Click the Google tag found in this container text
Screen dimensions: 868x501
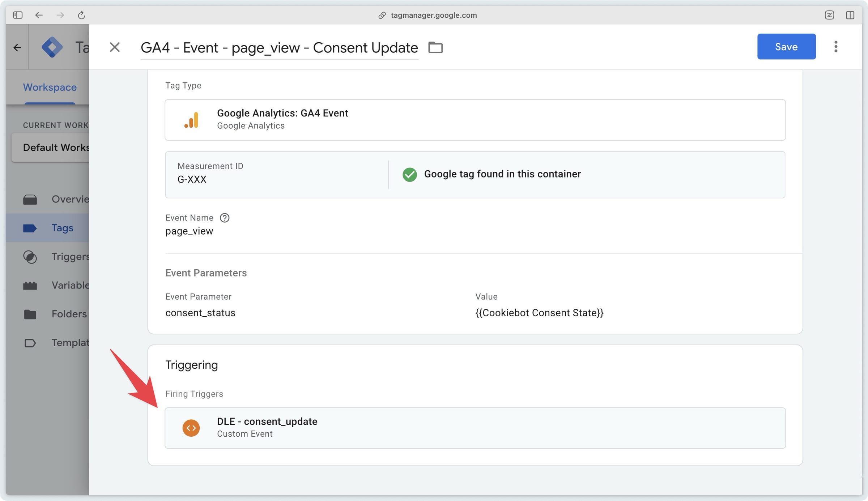[502, 174]
